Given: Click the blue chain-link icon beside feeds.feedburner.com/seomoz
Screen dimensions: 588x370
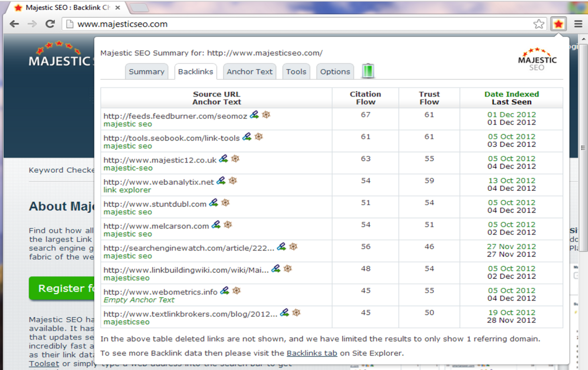Looking at the screenshot, I should point(254,115).
